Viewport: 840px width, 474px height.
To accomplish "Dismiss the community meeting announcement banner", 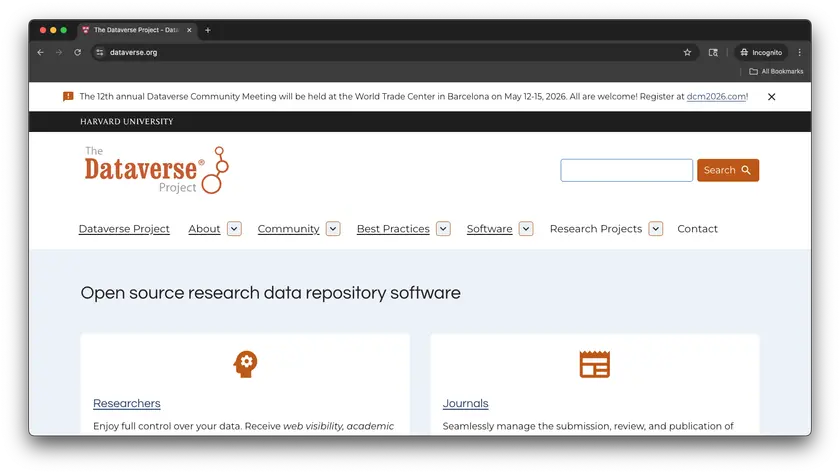I will click(x=771, y=97).
